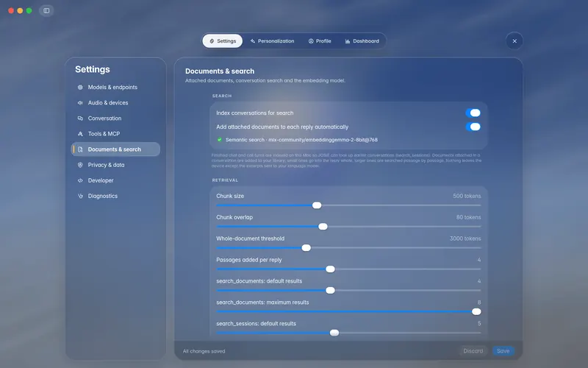The width and height of the screenshot is (588, 368).
Task: Open Tools & MCP settings
Action: coord(115,134)
